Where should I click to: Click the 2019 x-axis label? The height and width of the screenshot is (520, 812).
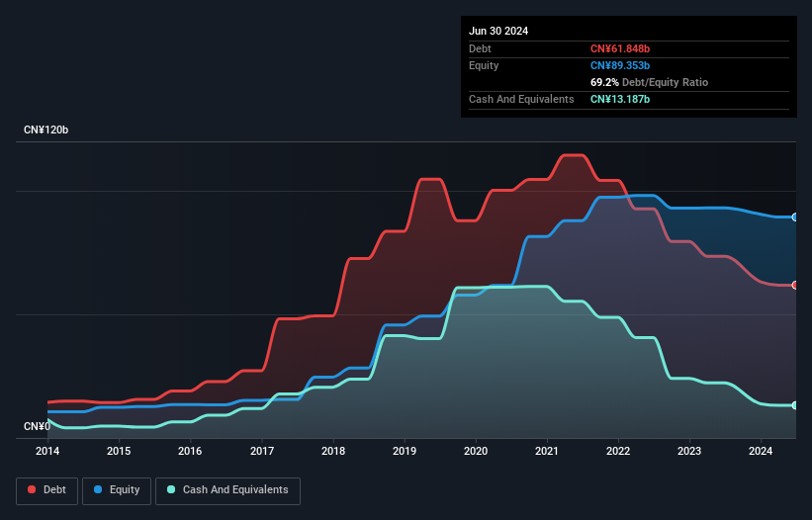(x=405, y=451)
